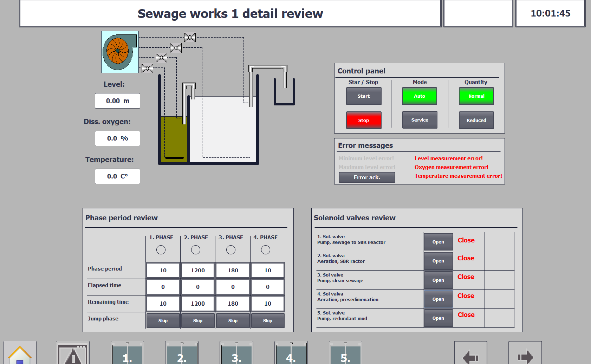Click the Level value field
Viewport: 591px width, 364px height.
(117, 101)
